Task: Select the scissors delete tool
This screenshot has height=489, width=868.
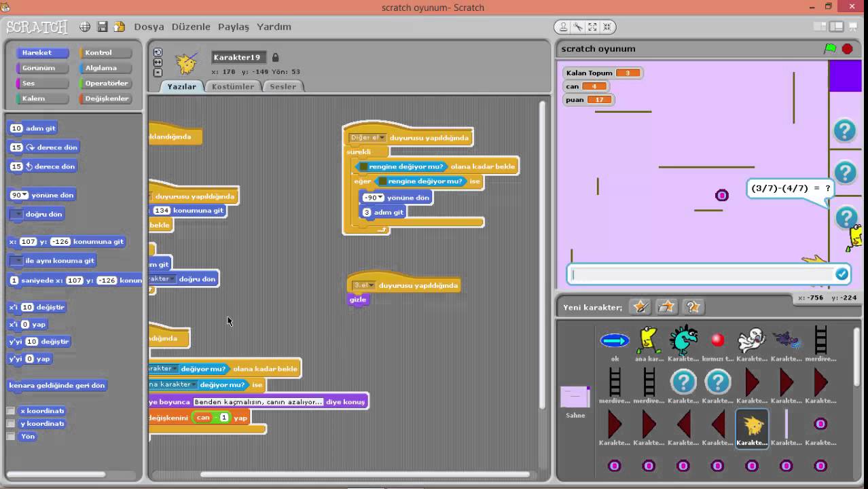Action: pyautogui.click(x=578, y=27)
